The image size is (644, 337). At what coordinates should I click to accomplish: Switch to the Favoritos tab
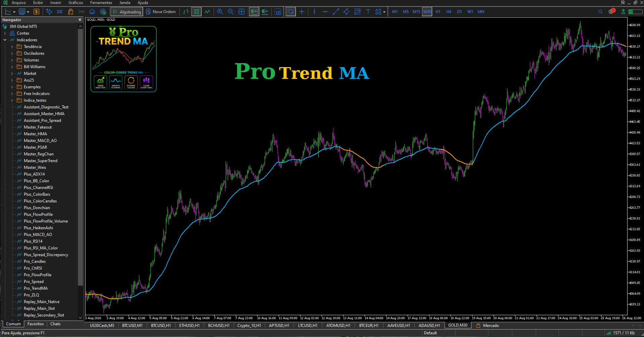(x=36, y=324)
